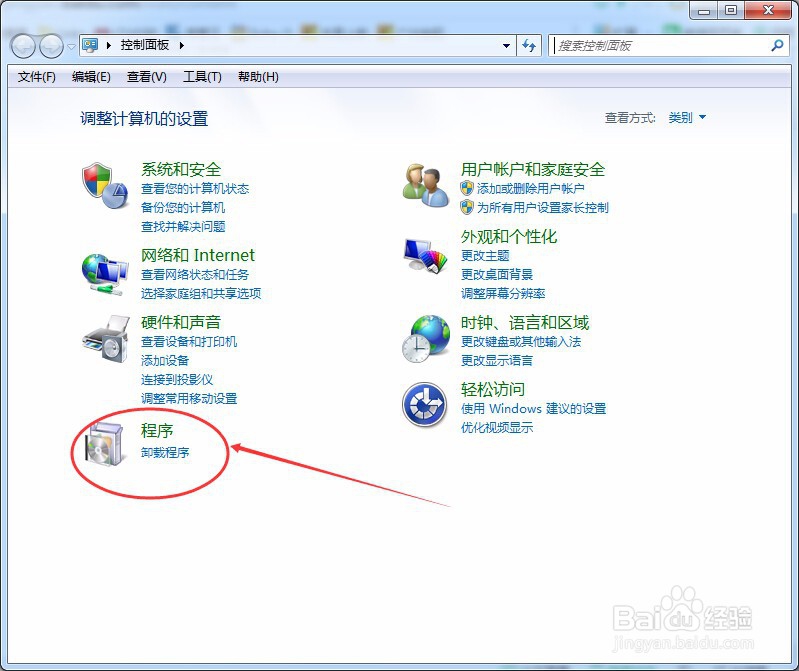Open the System and Security shield icon
The image size is (799, 671).
coord(104,185)
